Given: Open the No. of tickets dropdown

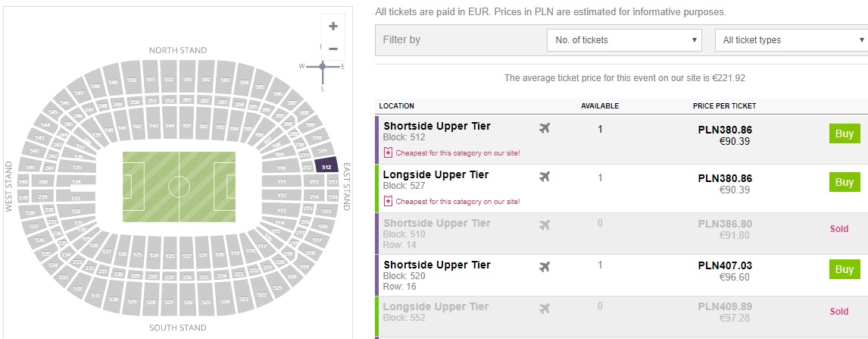Looking at the screenshot, I should (x=624, y=40).
